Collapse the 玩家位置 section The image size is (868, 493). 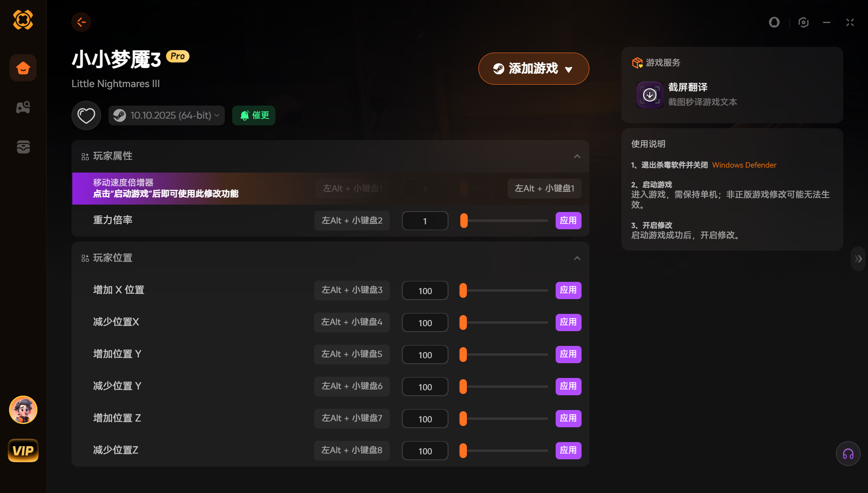[577, 258]
